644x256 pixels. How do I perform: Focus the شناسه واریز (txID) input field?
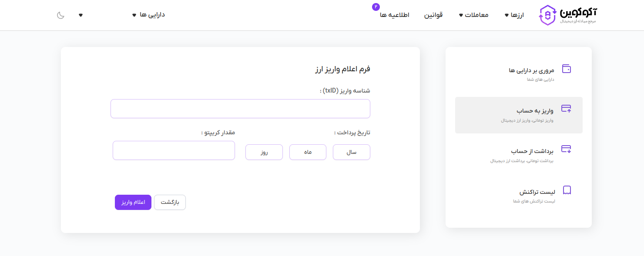[240, 109]
